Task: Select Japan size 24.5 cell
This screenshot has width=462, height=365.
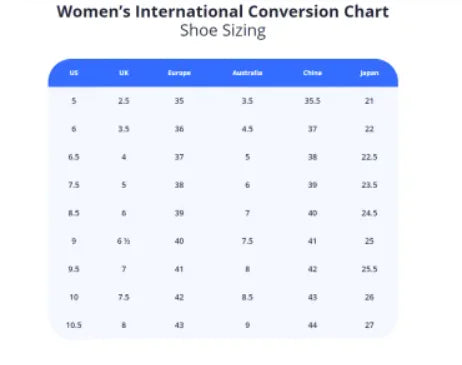Action: [369, 213]
